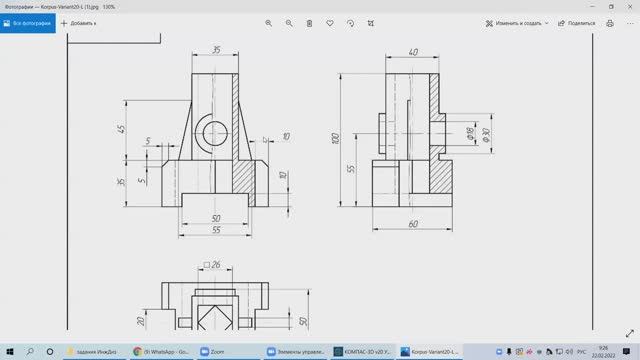Click the Добавить в button
The width and height of the screenshot is (640, 360).
click(x=78, y=23)
